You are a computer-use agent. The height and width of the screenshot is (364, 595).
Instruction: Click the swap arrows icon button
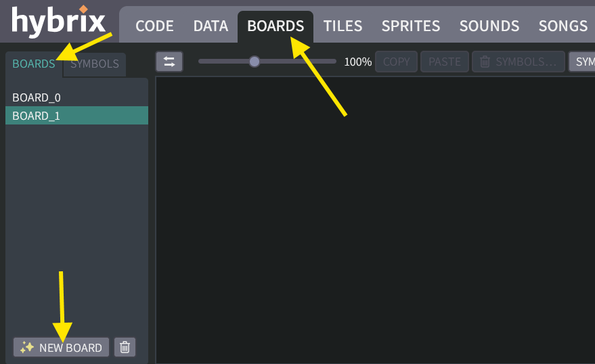coord(169,62)
